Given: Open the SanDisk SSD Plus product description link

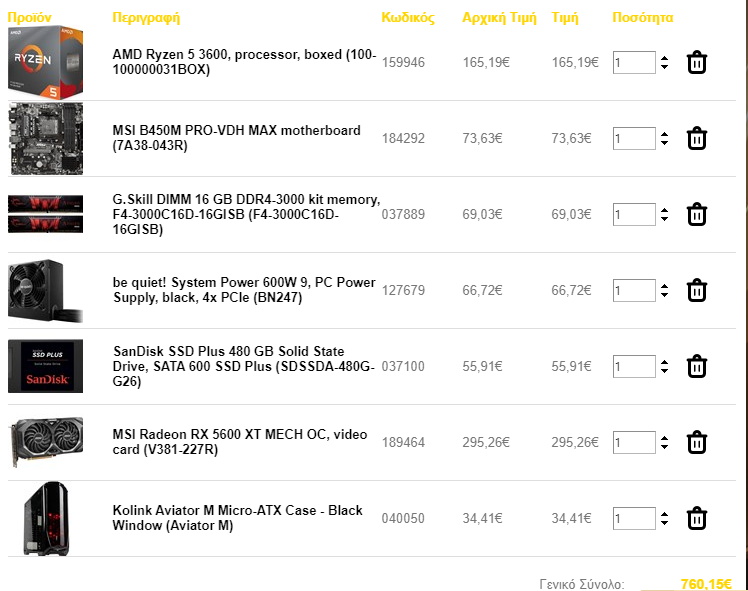Looking at the screenshot, I should pyautogui.click(x=243, y=366).
